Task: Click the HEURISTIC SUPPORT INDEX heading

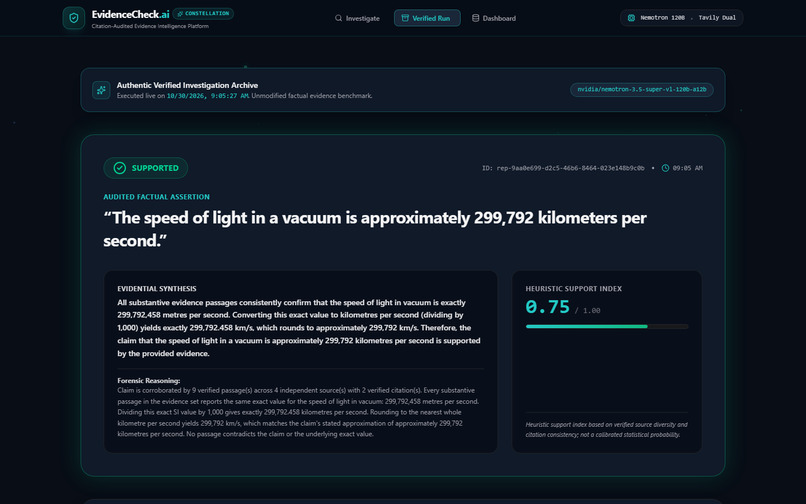Action: click(x=574, y=289)
